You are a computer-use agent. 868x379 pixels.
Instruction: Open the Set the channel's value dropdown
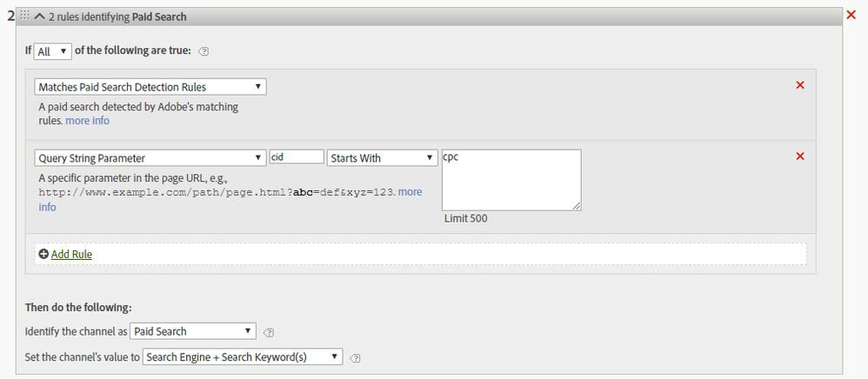click(243, 357)
